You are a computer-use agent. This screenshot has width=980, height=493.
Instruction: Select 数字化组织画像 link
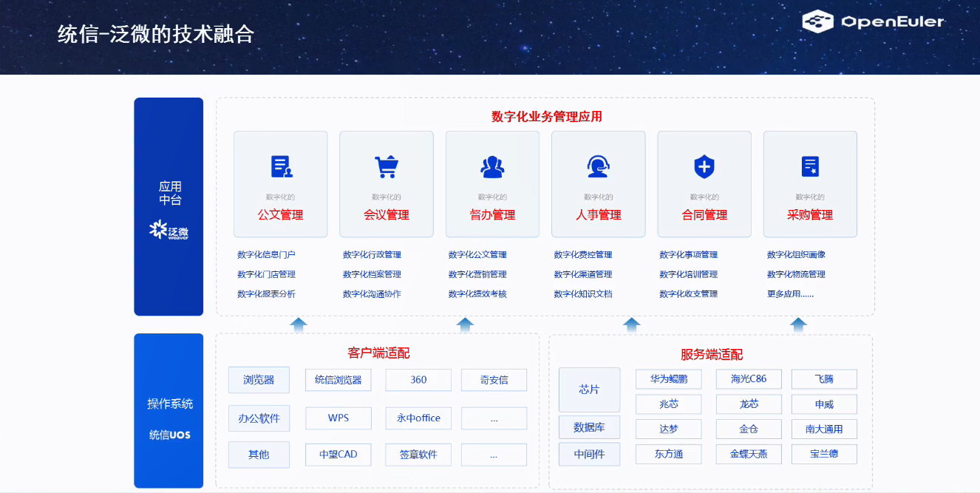tap(796, 255)
